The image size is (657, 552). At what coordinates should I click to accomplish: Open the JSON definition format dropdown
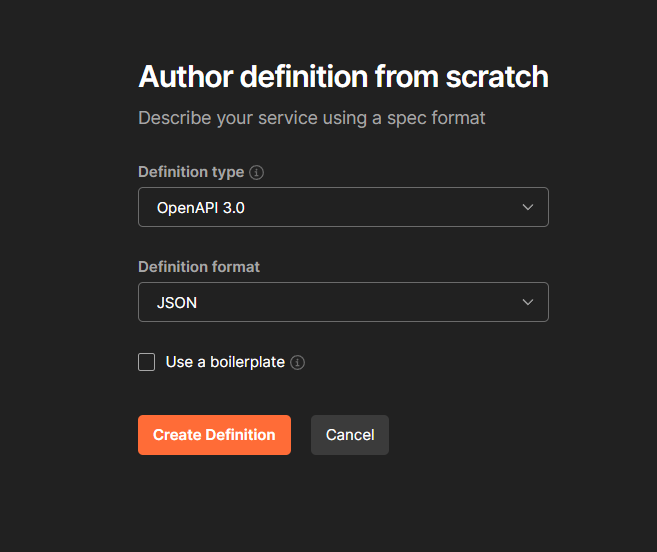click(343, 302)
